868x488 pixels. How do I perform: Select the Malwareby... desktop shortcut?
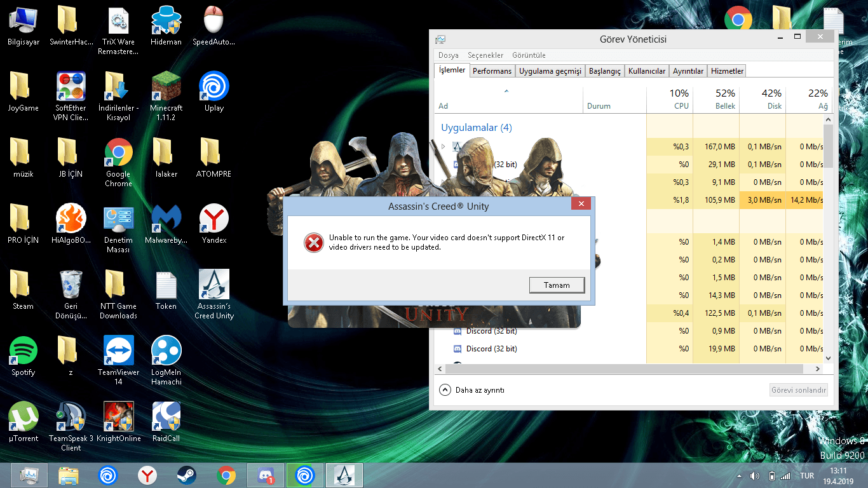click(166, 224)
